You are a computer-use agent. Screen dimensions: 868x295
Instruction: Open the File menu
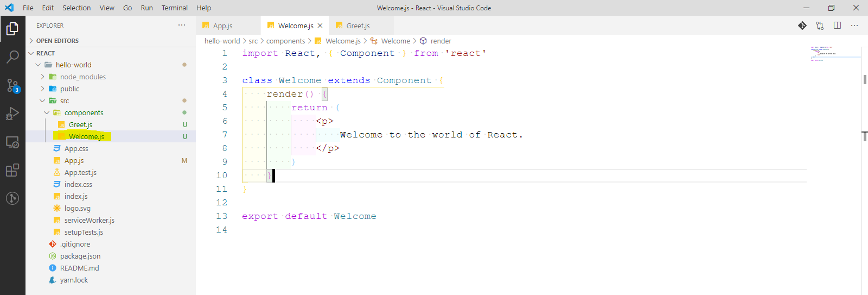click(28, 8)
